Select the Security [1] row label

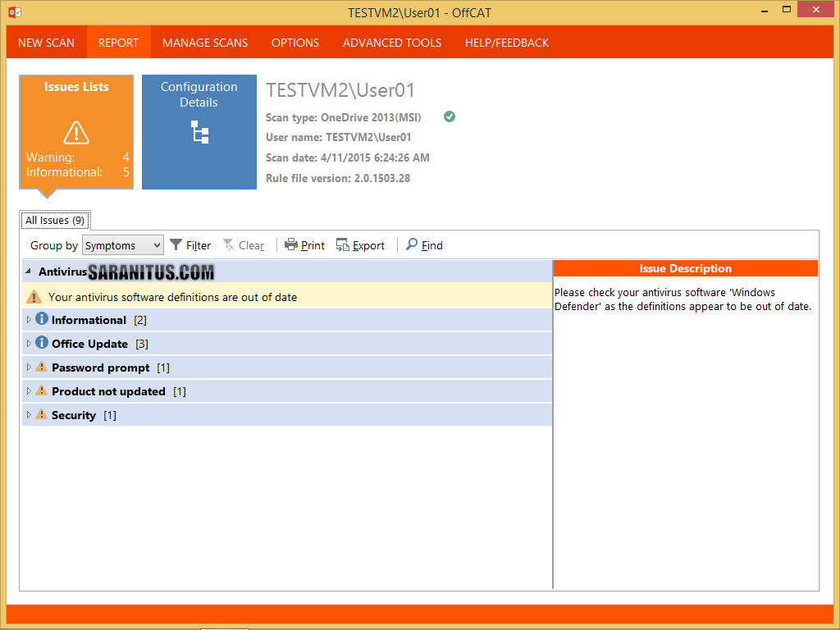tap(84, 415)
